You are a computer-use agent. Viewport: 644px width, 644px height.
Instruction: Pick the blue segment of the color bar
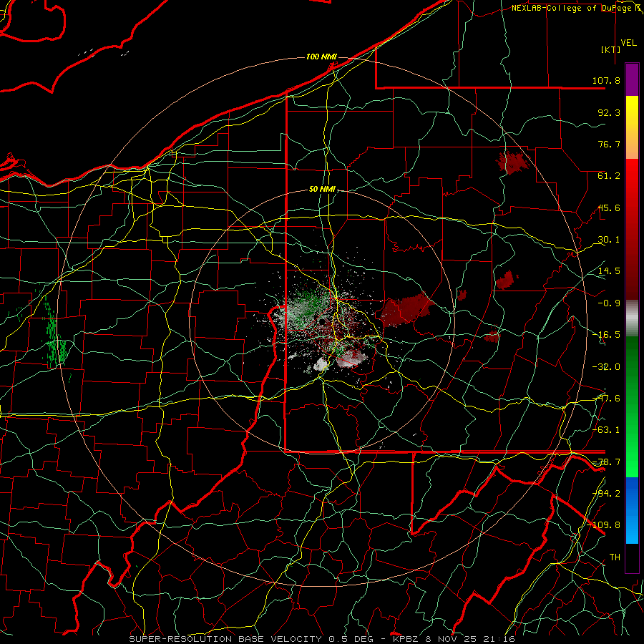click(632, 510)
